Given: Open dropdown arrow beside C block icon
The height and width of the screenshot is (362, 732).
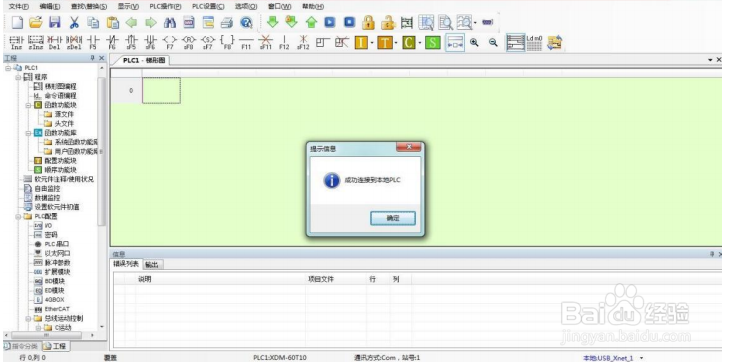Looking at the screenshot, I should click(420, 43).
